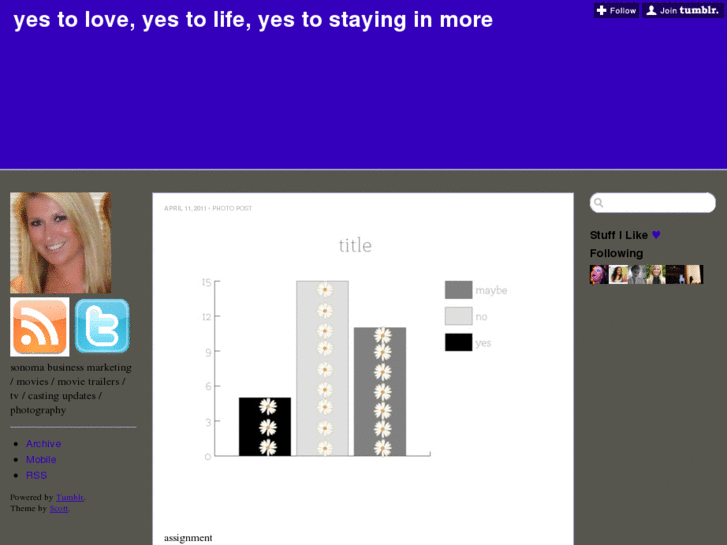
Task: Click the sonoma business marketing description
Action: pyautogui.click(x=71, y=389)
